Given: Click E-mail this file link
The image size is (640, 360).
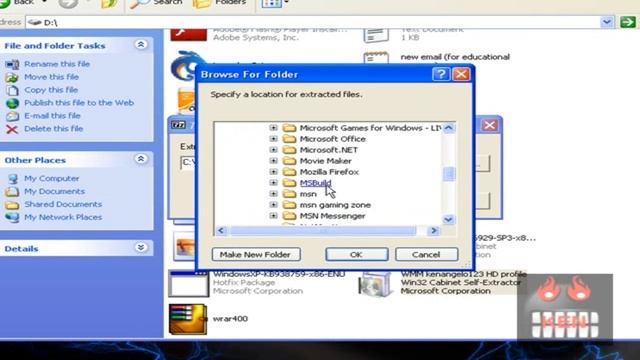Looking at the screenshot, I should click(52, 116).
